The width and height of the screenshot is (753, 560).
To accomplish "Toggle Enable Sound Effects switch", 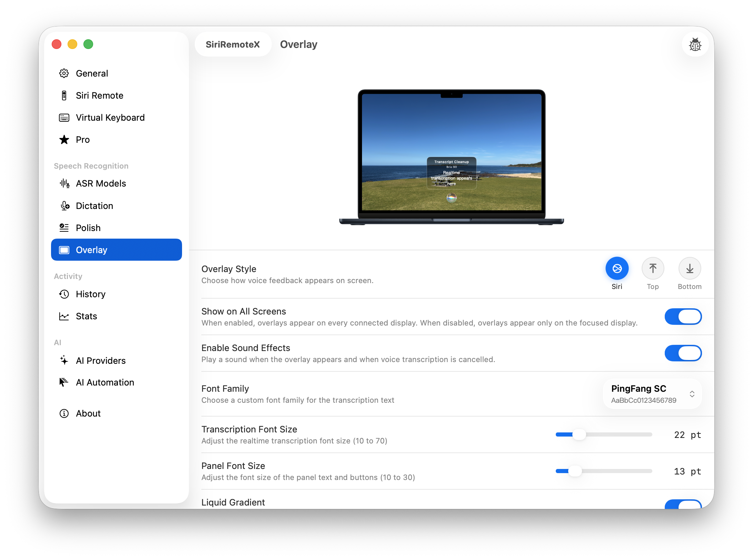I will click(x=683, y=353).
